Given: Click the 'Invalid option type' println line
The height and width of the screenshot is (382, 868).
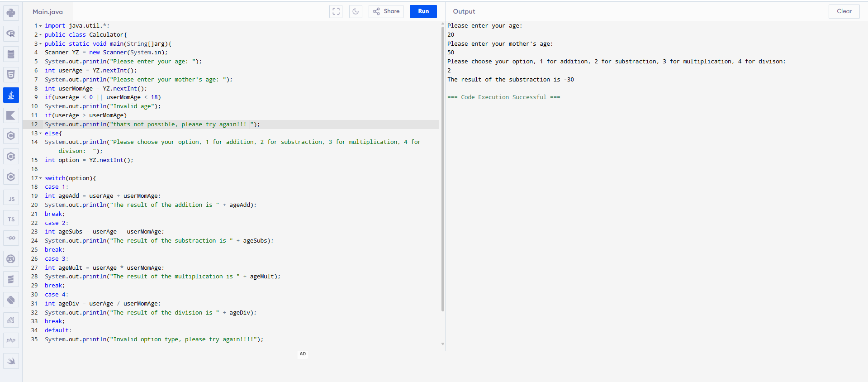Looking at the screenshot, I should pyautogui.click(x=154, y=339).
